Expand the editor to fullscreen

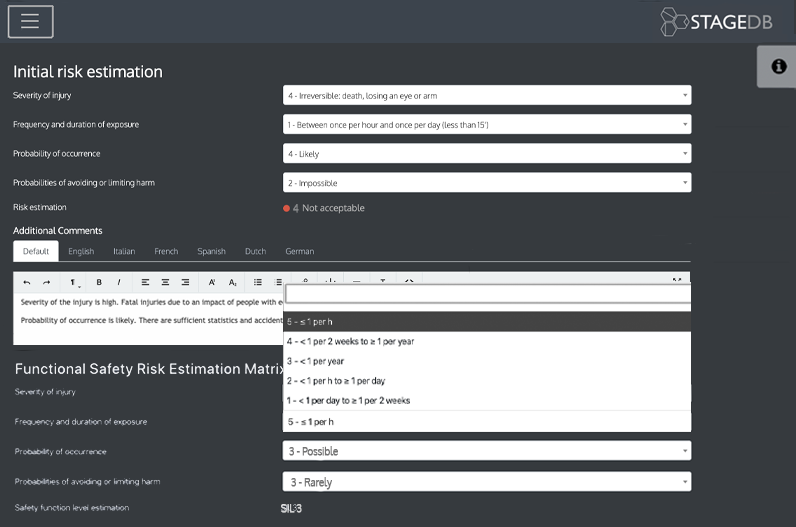click(677, 281)
